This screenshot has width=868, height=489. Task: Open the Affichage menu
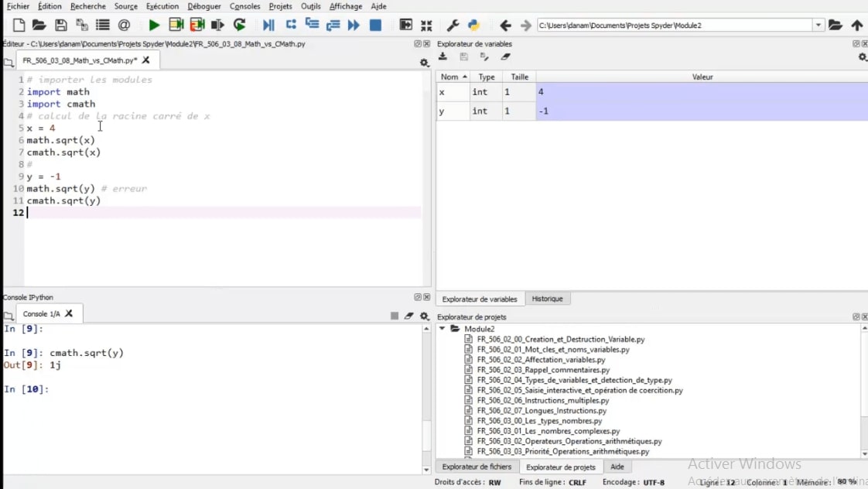(346, 6)
